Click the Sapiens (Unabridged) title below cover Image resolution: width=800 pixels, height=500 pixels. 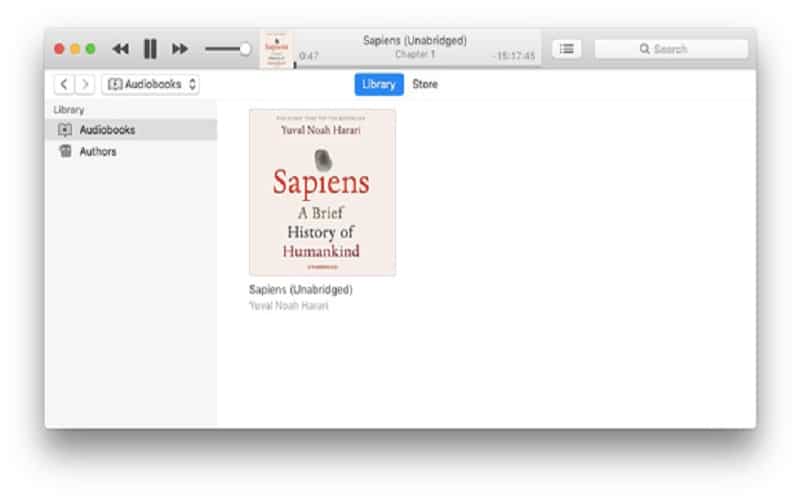(300, 290)
